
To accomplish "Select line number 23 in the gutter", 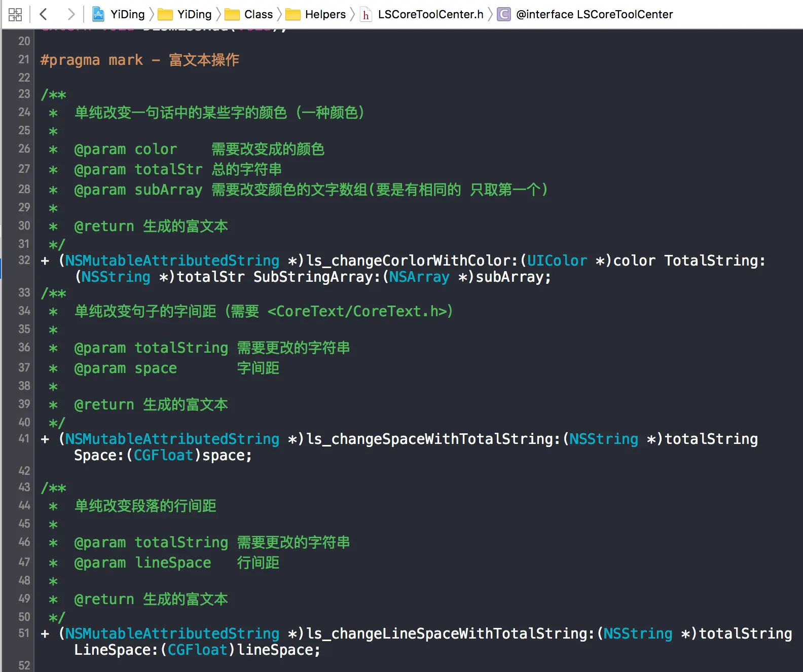I will point(24,94).
